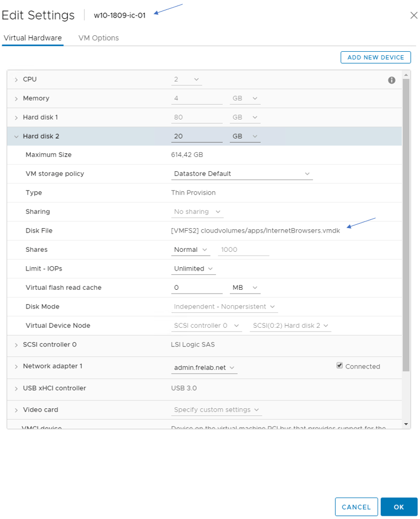
Task: Open the Shares Normal dropdown
Action: (191, 250)
